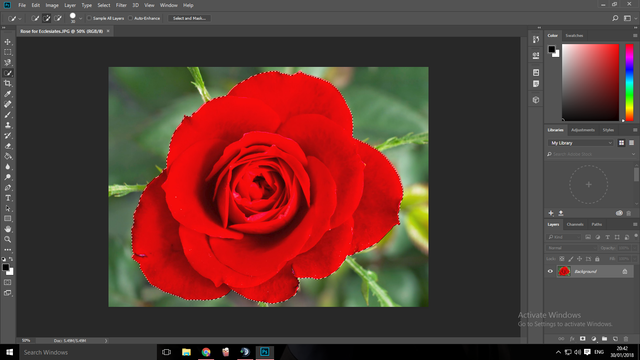640x360 pixels.
Task: Select the Hand tool
Action: click(8, 229)
